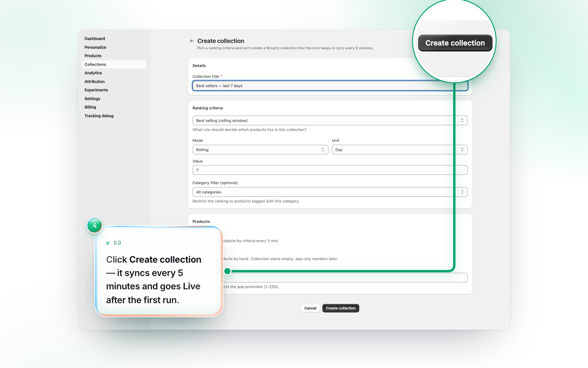The height and width of the screenshot is (368, 588).
Task: Open the Products sidebar item
Action: pos(93,56)
